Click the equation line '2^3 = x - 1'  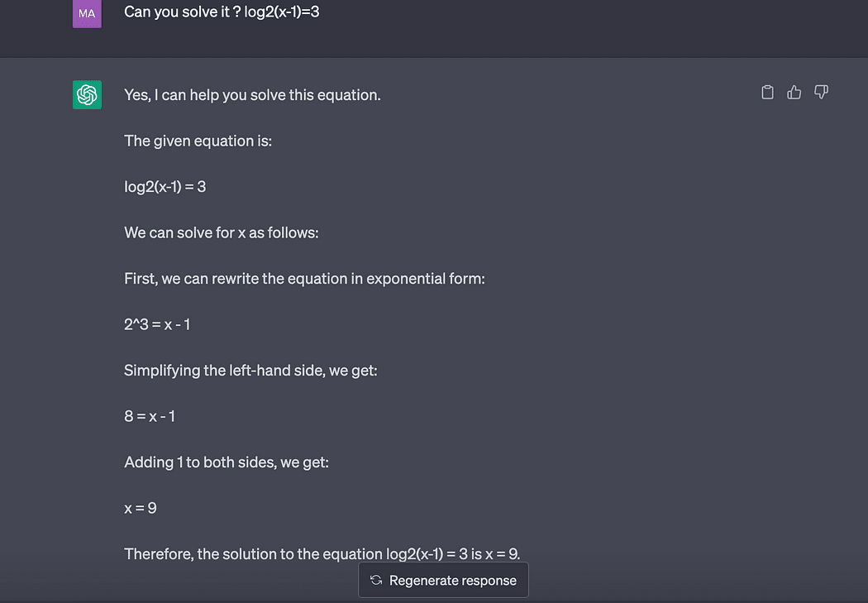(157, 324)
